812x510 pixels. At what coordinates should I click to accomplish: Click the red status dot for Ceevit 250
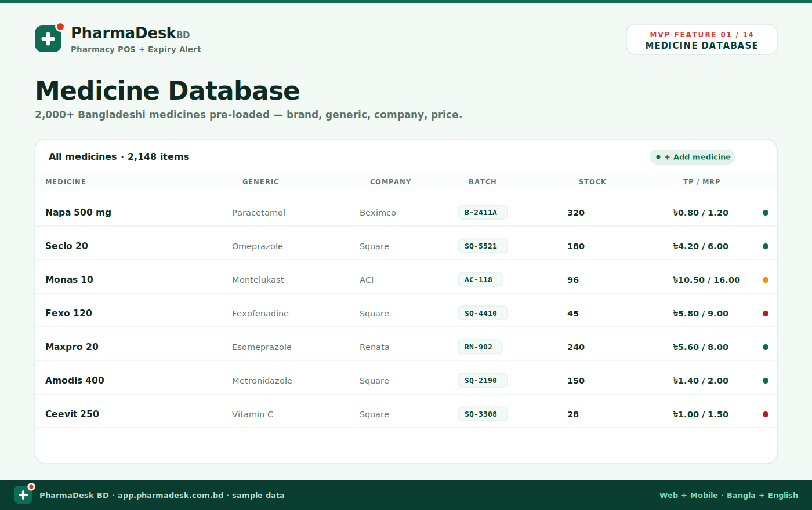point(766,414)
